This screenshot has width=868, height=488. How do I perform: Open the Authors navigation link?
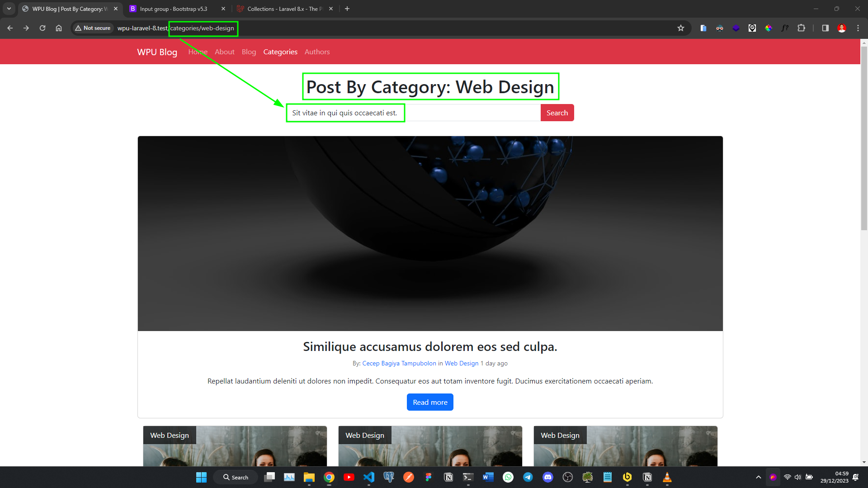317,52
